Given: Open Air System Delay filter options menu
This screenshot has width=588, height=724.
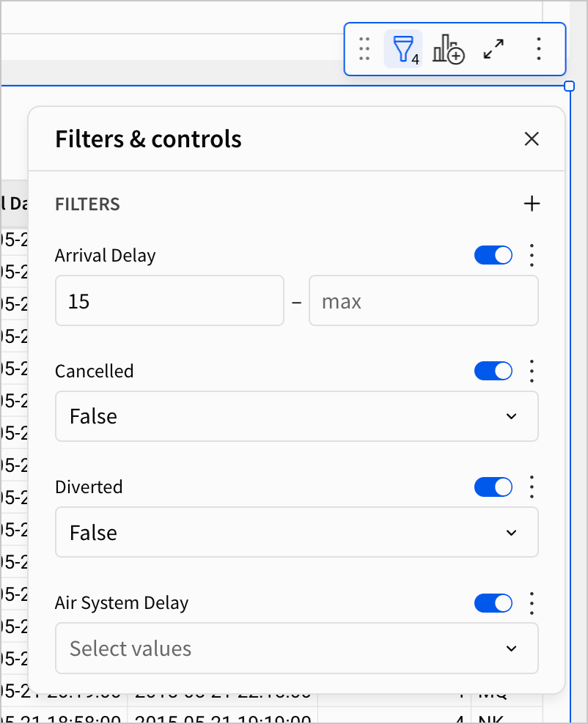Looking at the screenshot, I should click(532, 603).
